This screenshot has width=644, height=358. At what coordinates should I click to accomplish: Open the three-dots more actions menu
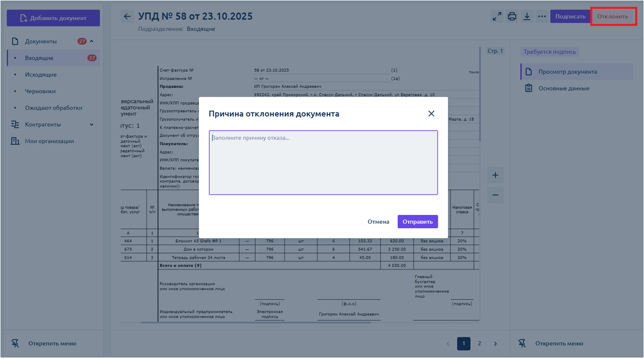click(542, 16)
